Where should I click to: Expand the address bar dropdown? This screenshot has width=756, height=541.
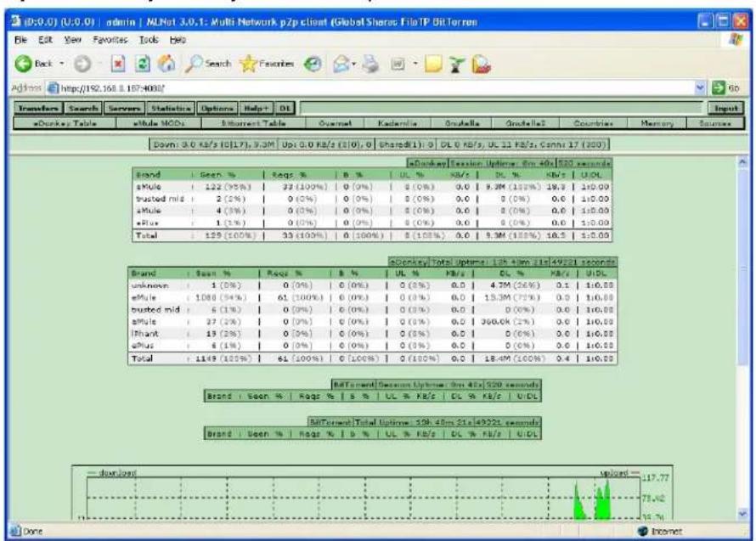tap(701, 87)
